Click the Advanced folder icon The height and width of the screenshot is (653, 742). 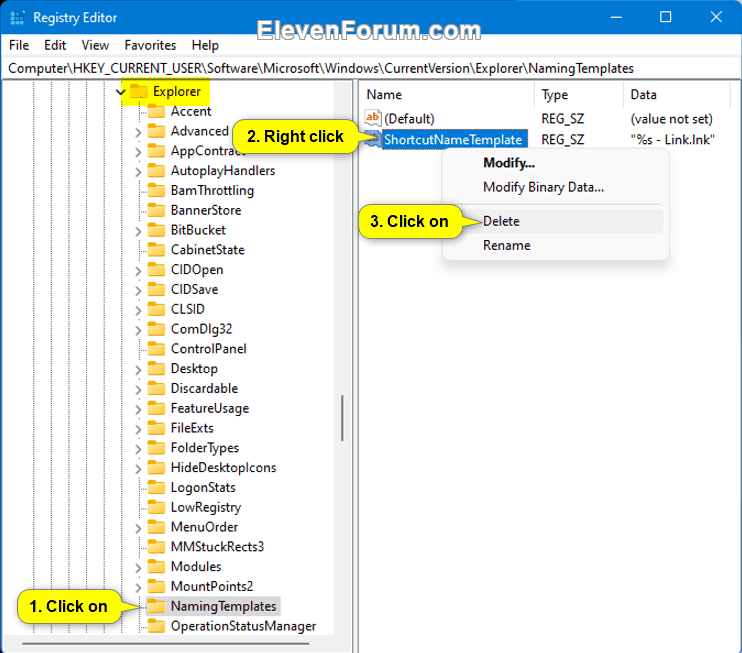point(156,131)
